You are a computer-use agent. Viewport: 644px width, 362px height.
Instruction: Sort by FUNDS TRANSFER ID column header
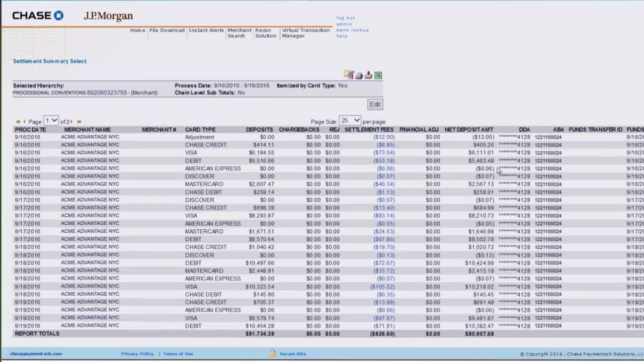[x=596, y=130]
